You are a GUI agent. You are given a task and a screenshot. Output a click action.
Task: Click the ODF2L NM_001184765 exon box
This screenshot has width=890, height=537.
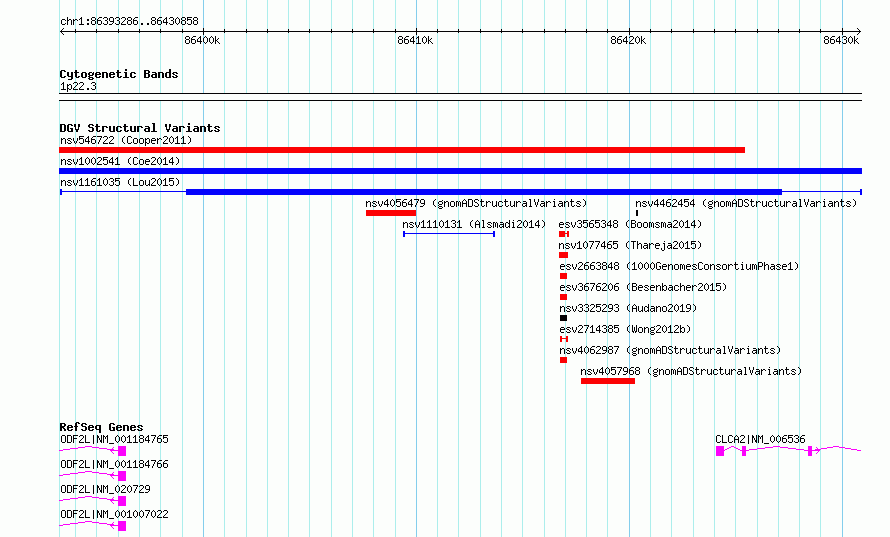tap(121, 451)
